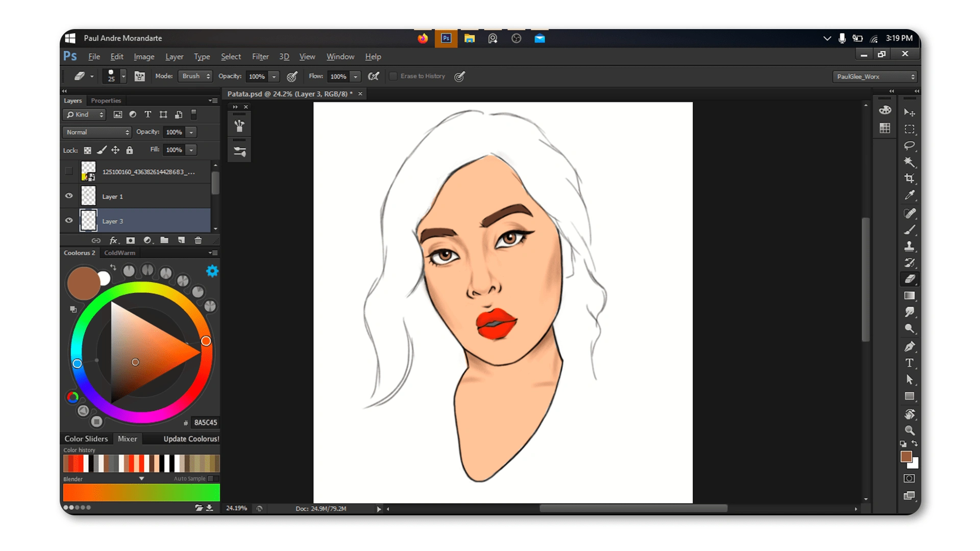Enable Auto Sample checkbox
The image size is (980, 551).
click(x=211, y=479)
